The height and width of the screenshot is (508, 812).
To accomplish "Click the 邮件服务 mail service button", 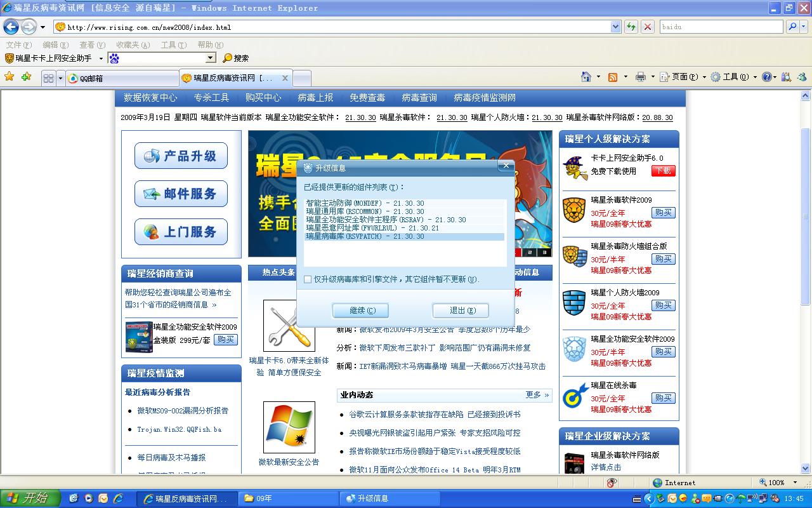I will click(x=181, y=194).
